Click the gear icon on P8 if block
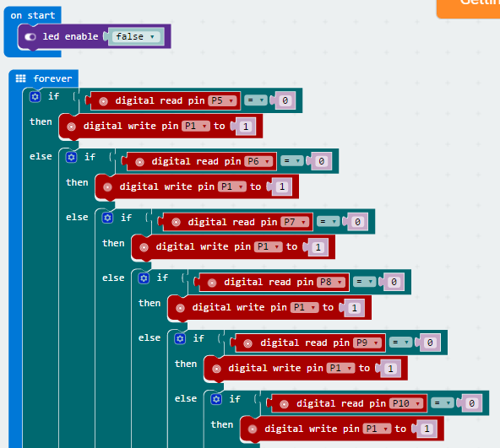500x448 pixels. coord(144,278)
